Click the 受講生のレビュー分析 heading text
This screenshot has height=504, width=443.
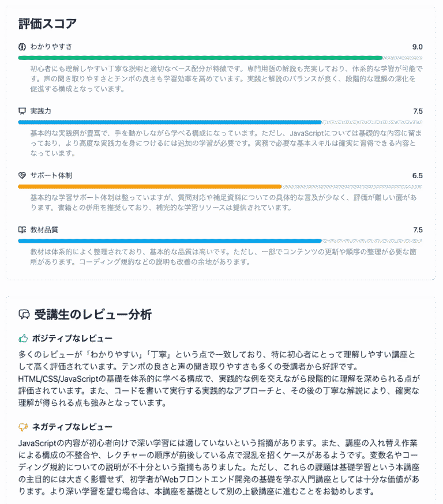(x=93, y=314)
